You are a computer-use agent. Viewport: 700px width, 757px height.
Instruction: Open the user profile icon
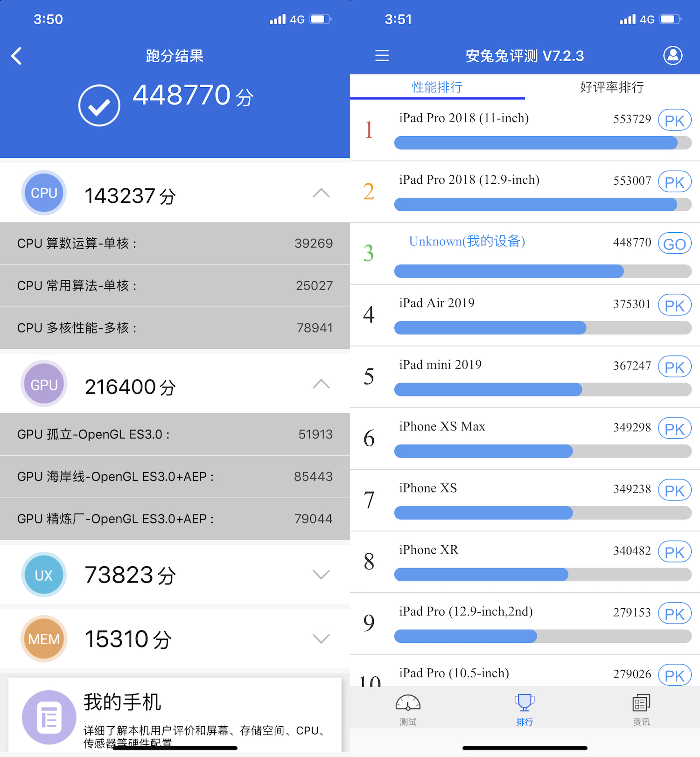pos(672,56)
